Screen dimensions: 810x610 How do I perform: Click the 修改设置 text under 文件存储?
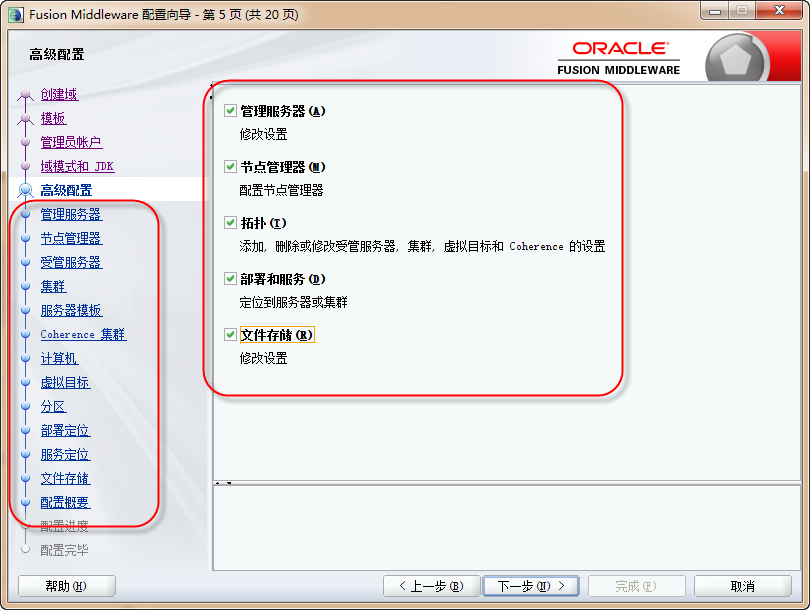pos(263,358)
